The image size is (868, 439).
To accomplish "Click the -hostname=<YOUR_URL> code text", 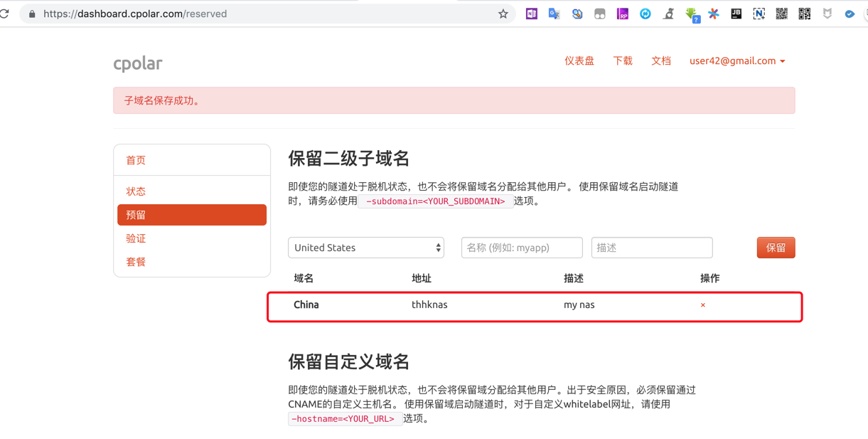I will (345, 419).
